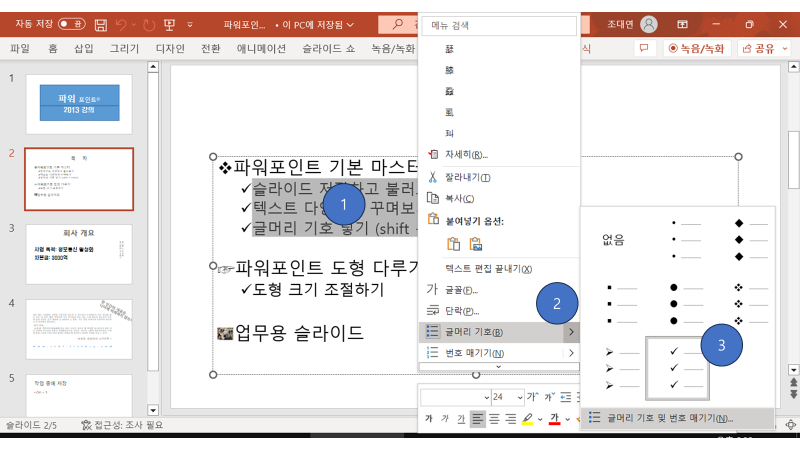
Task: Start presentation from beginning icon
Action: tap(169, 24)
